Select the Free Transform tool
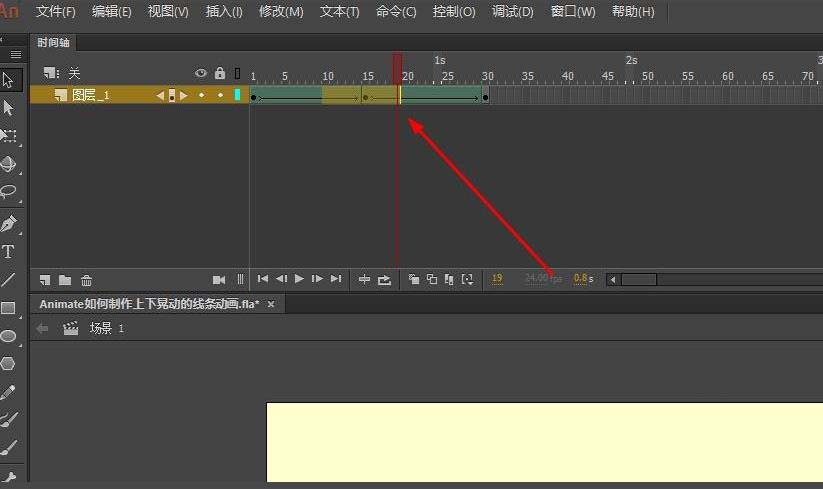 click(x=8, y=135)
